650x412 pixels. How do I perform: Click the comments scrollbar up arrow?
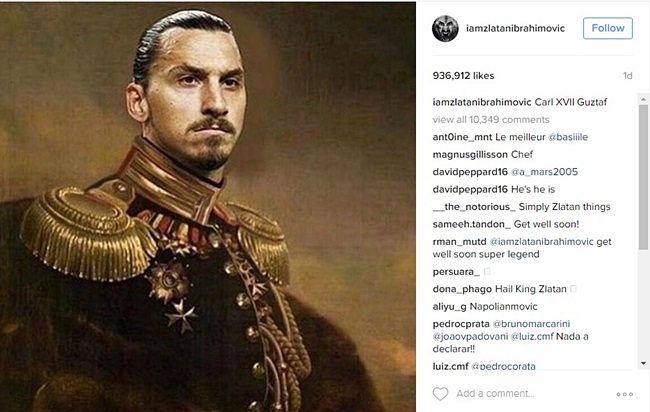click(x=643, y=99)
